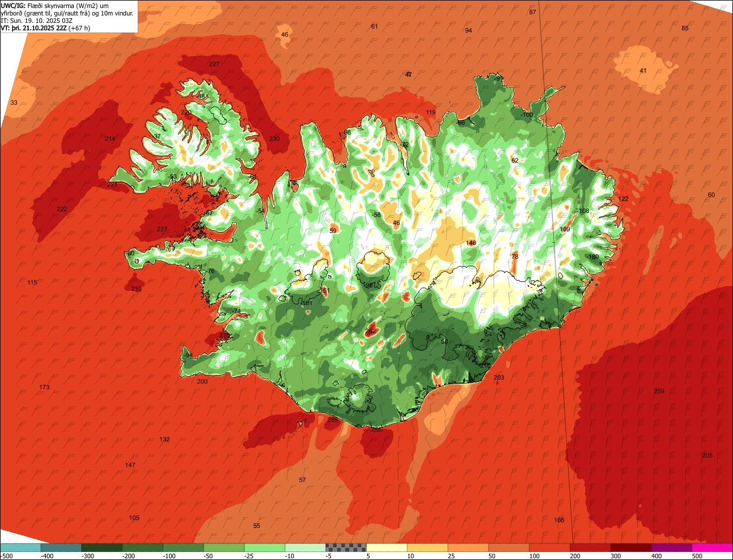
Task: Click the map value 87
Action: point(533,12)
